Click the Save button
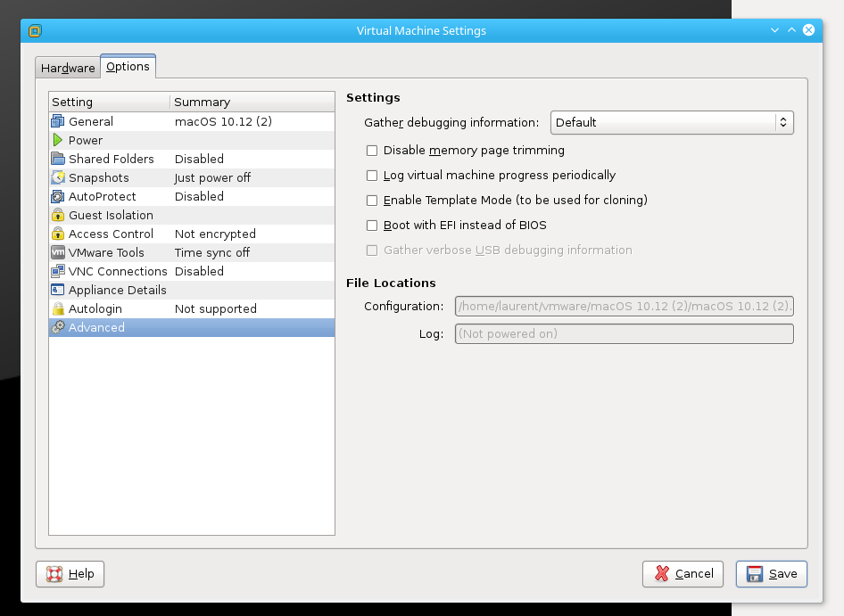 (772, 574)
